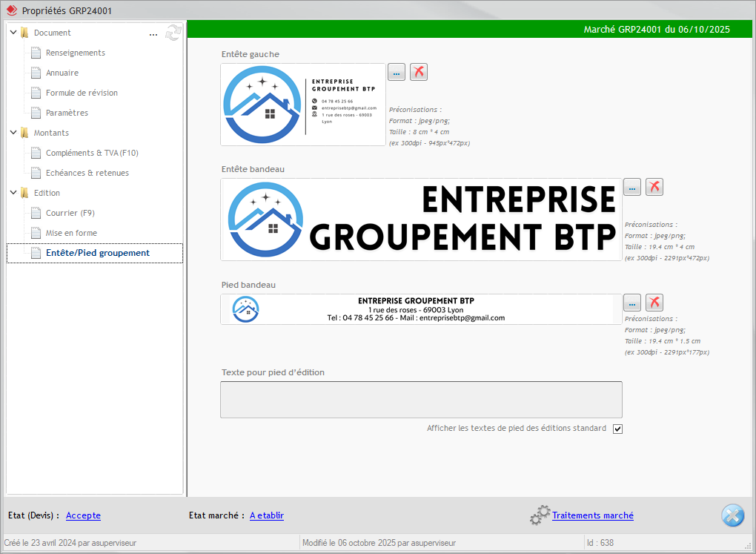This screenshot has height=554, width=756.
Task: Open the Traitements marché link
Action: [x=592, y=515]
